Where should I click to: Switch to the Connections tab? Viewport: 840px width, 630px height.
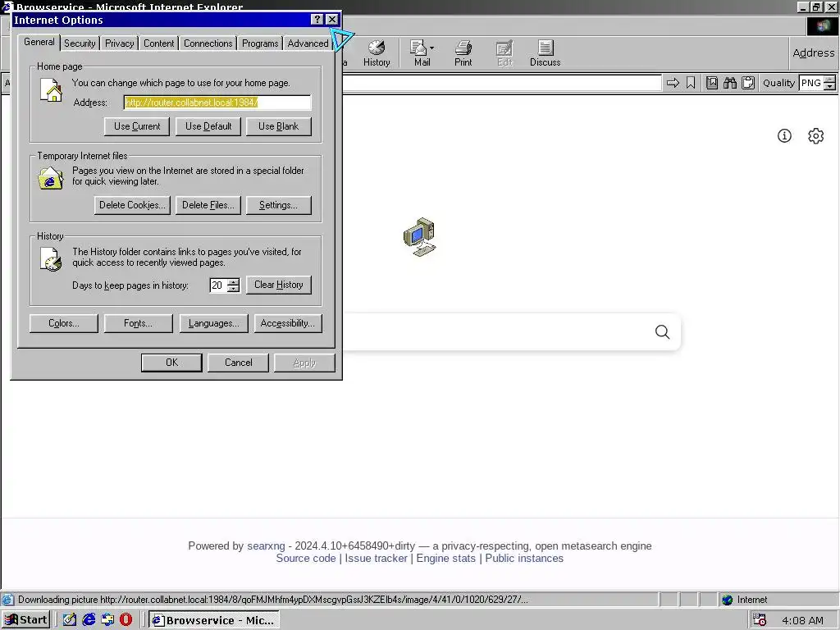[208, 43]
